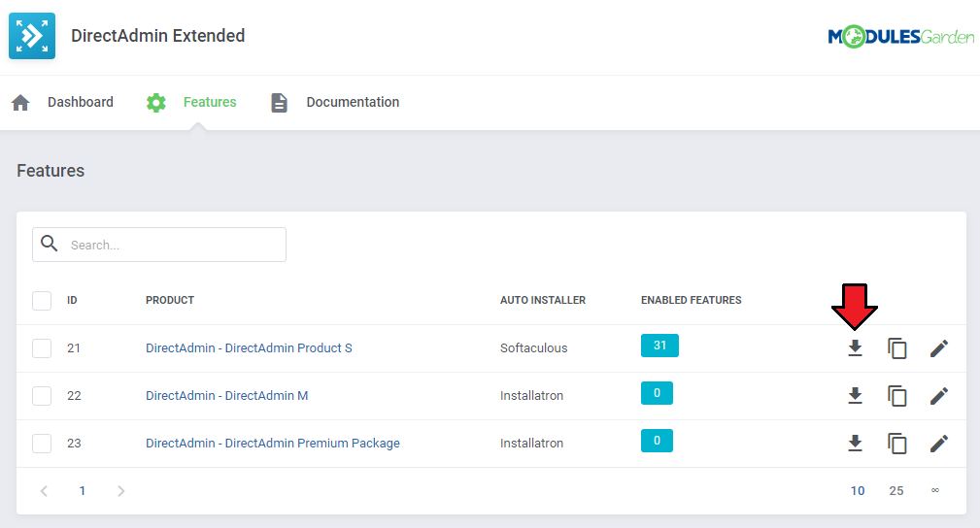This screenshot has width=980, height=528.
Task: Click download icon for DirectAdmin Product S
Action: tap(855, 348)
